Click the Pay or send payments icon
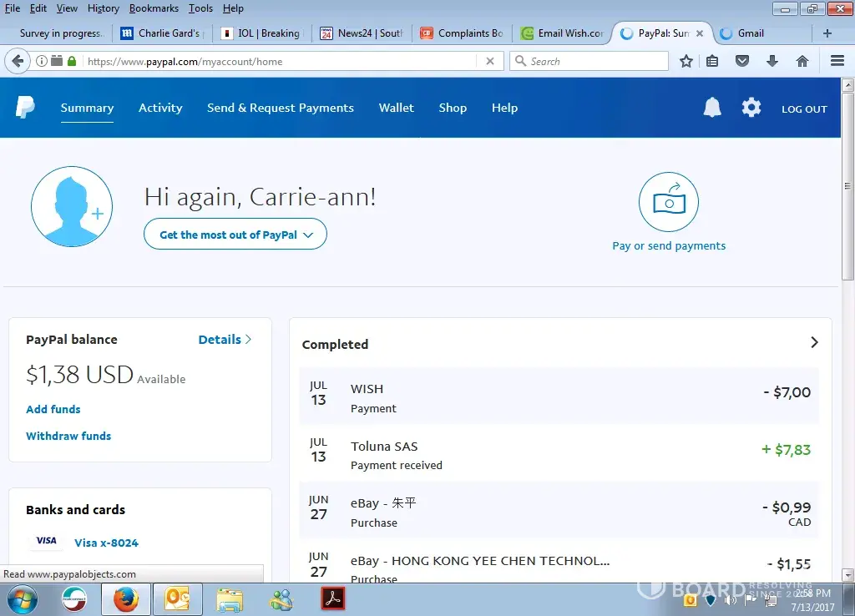The image size is (855, 616). point(668,202)
